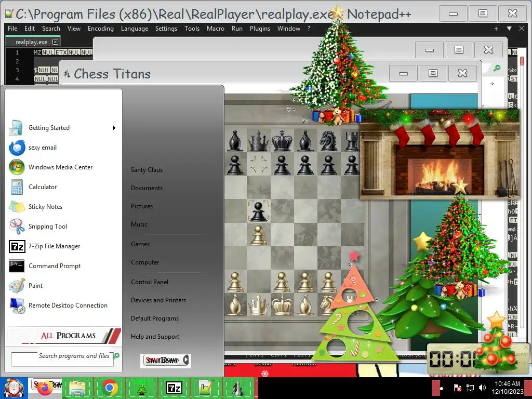Click the green search icon behind Chess Titans

497,68
